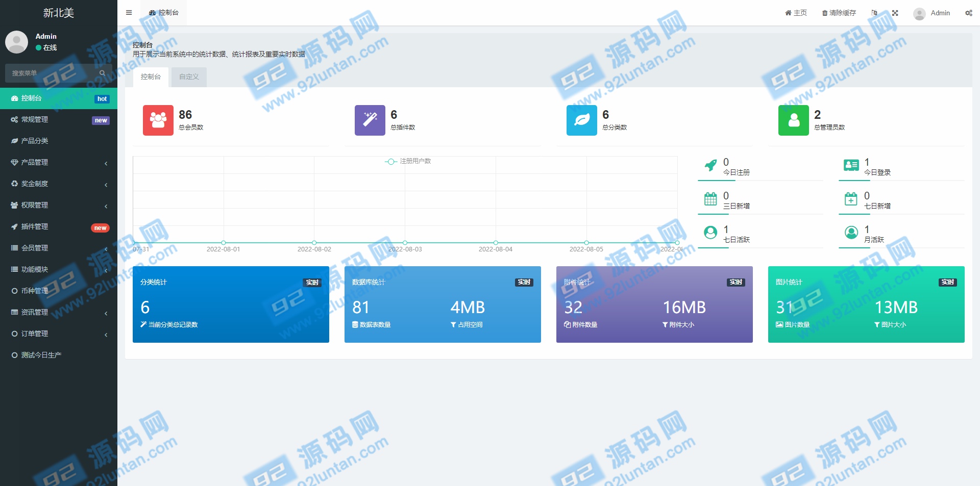This screenshot has width=980, height=486.
Task: Click the 实时 badge on 图片统计 card
Action: [948, 283]
